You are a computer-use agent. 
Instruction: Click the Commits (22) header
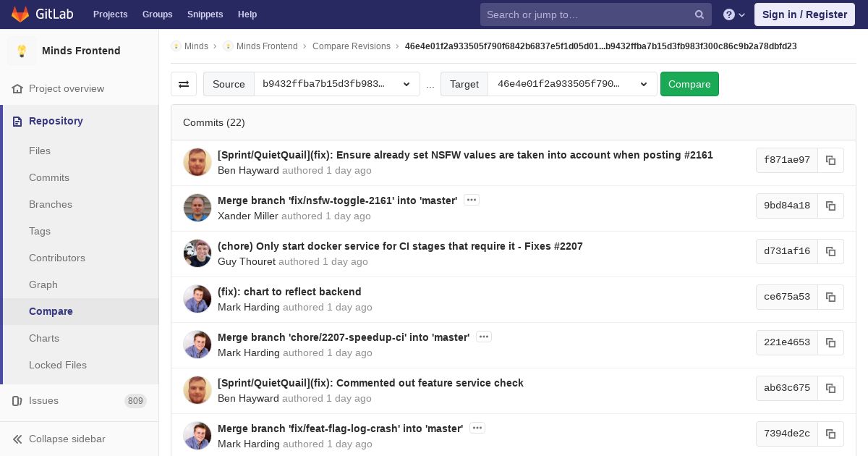coord(214,122)
